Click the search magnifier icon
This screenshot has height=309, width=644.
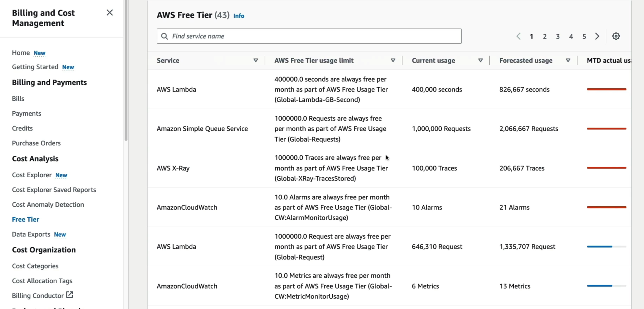(164, 36)
